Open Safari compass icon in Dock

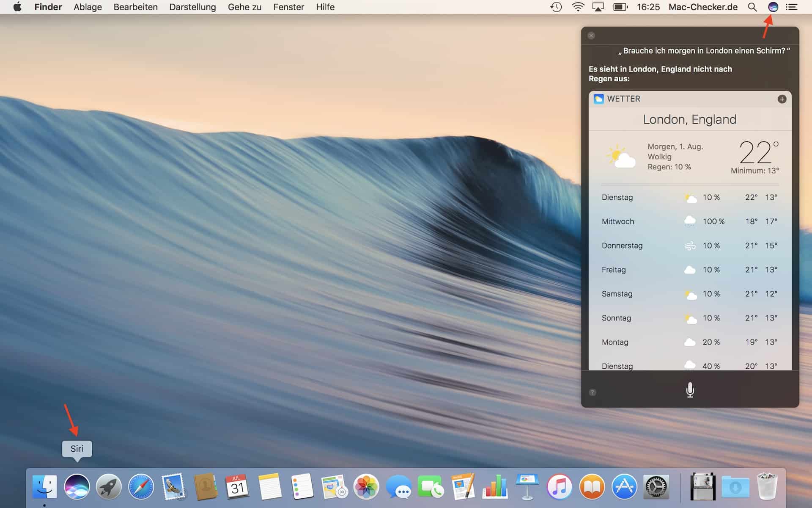[x=141, y=486]
